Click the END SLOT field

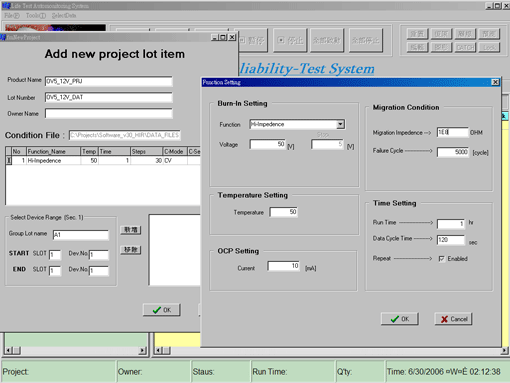pyautogui.click(x=55, y=271)
